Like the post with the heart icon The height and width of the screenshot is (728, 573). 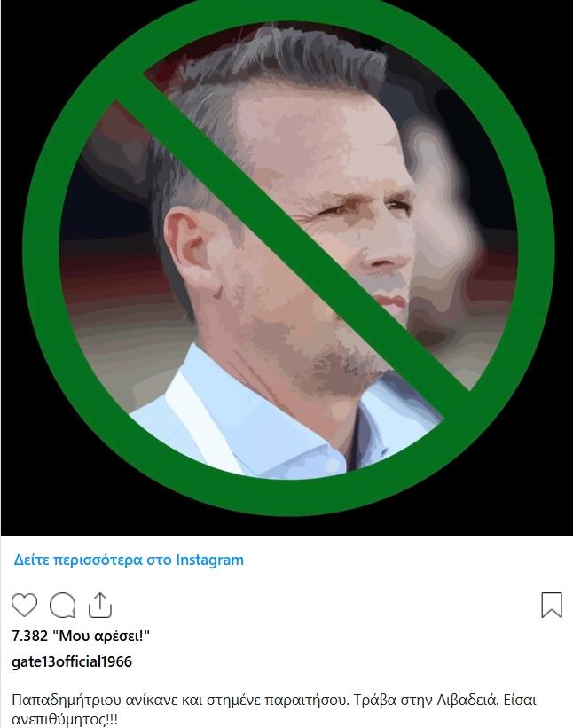pos(24,605)
